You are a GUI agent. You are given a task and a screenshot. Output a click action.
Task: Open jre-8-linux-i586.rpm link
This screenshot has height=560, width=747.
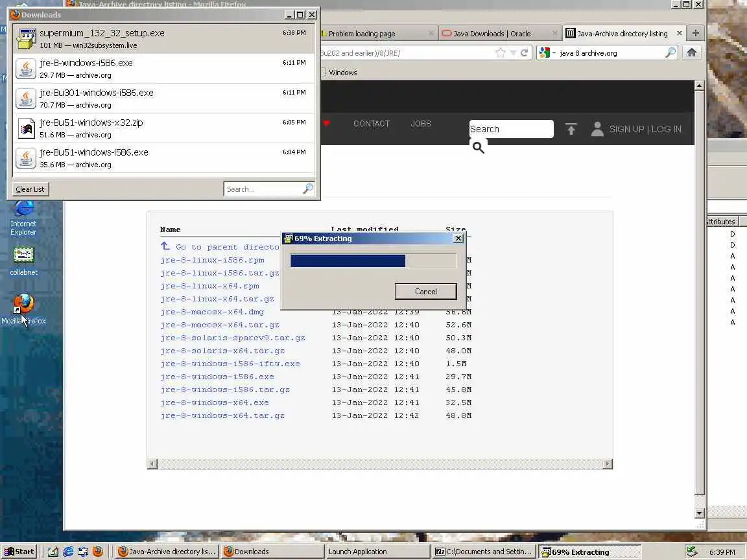(x=212, y=260)
